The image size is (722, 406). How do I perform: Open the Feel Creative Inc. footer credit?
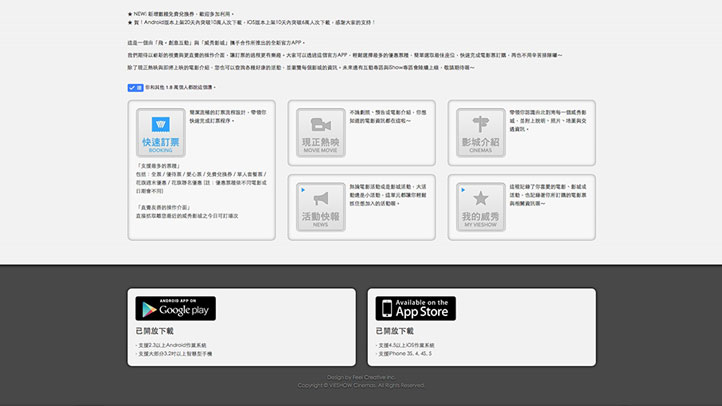361,377
